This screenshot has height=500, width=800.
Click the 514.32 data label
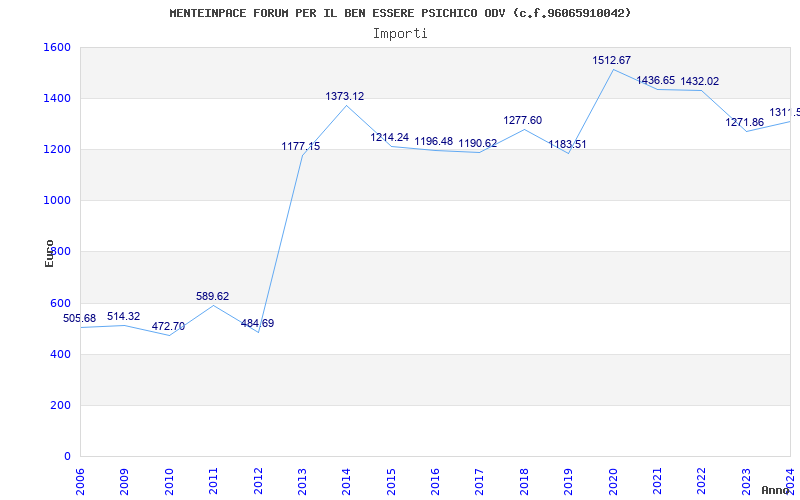pos(123,316)
